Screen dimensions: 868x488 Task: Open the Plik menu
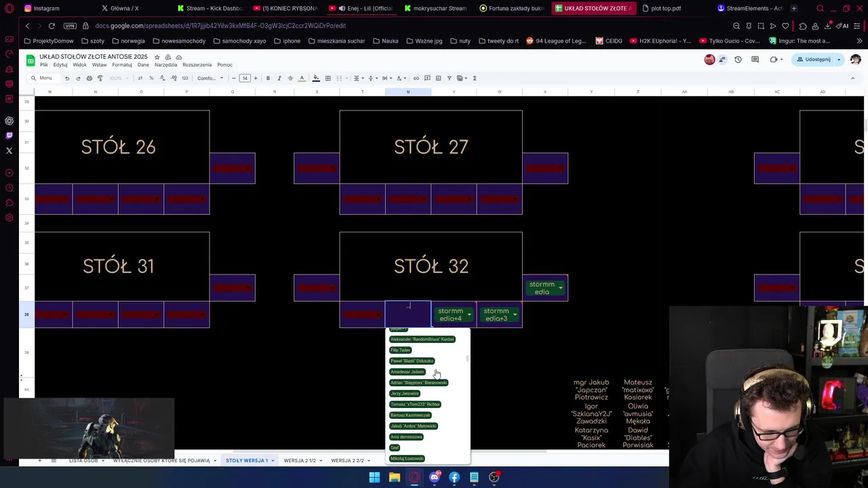(x=43, y=65)
